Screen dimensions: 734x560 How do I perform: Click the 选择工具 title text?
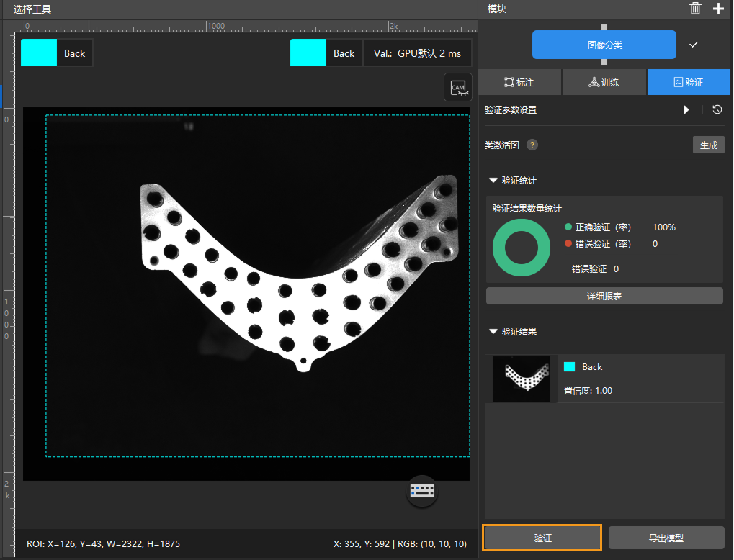coord(32,9)
